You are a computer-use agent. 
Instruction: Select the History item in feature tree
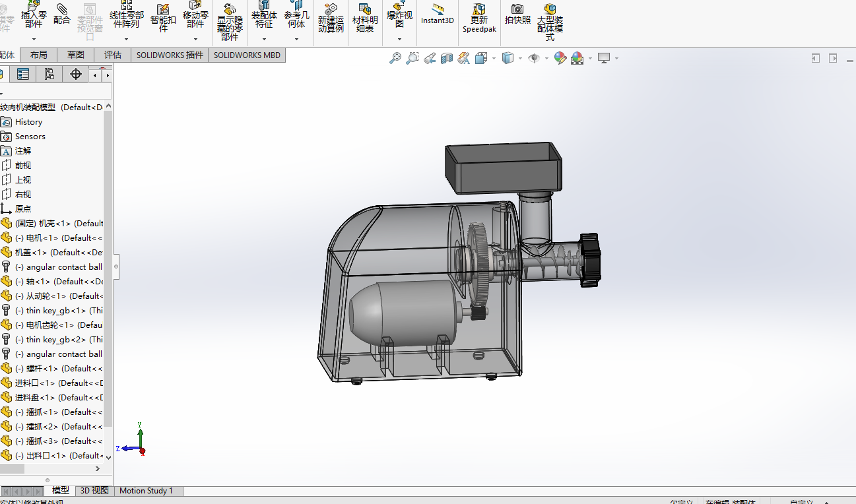click(28, 122)
